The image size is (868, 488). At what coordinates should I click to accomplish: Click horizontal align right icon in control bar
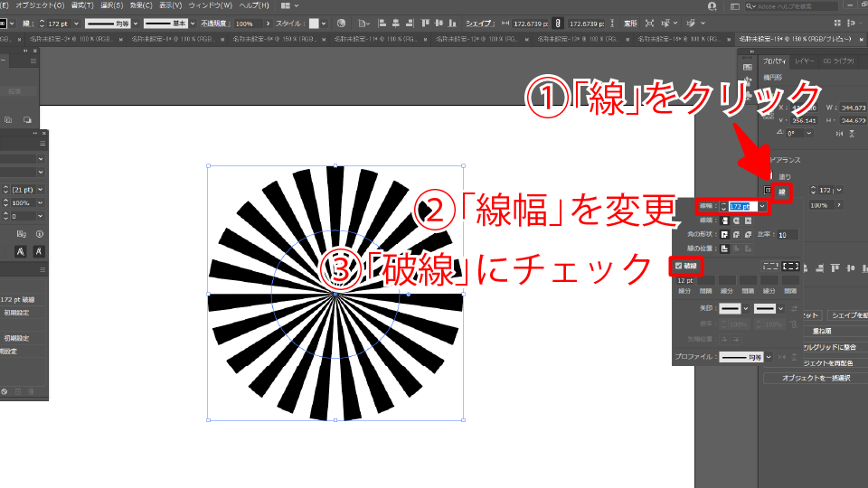410,23
